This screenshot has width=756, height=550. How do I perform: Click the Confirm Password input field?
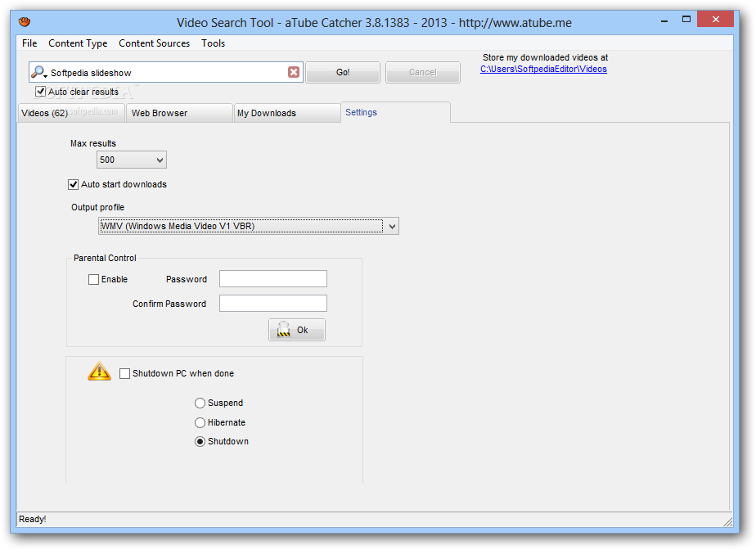pyautogui.click(x=273, y=304)
